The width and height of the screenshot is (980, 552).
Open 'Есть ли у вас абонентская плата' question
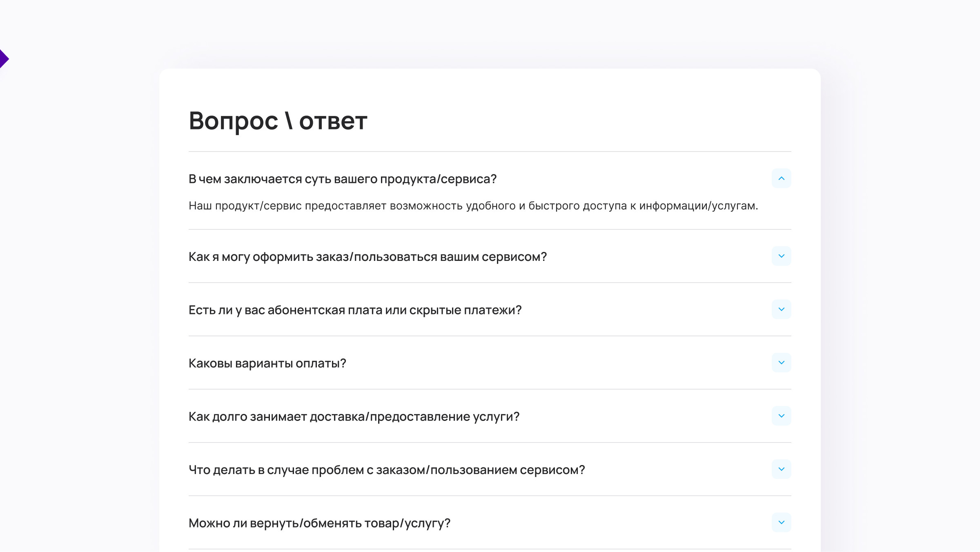point(355,310)
